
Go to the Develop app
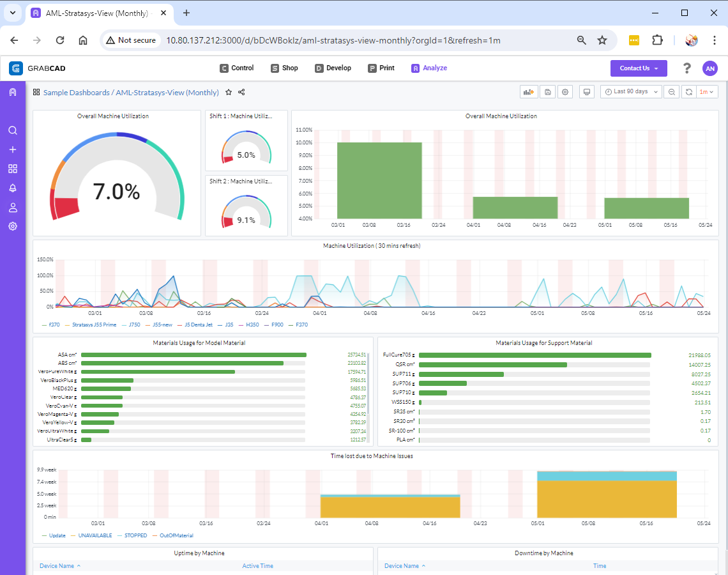(333, 68)
